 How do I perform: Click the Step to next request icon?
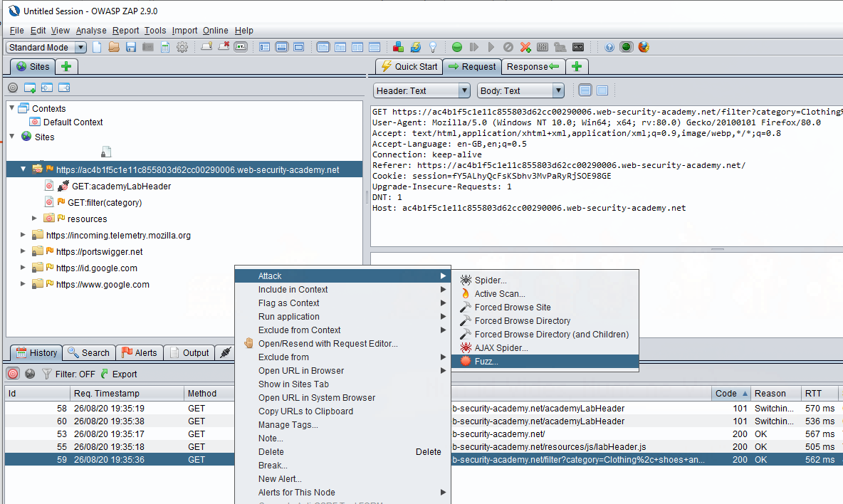click(473, 47)
